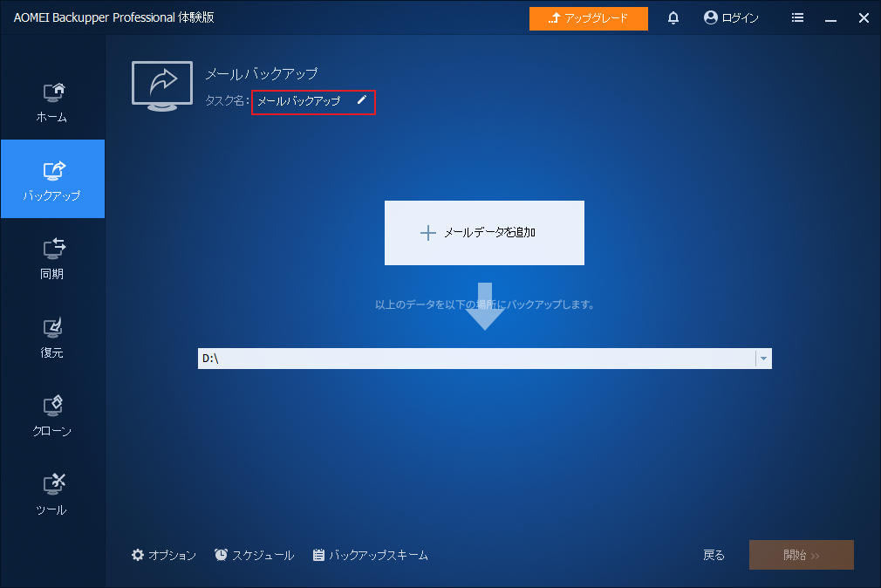The width and height of the screenshot is (881, 588).
Task: Click the notification bell icon
Action: 673,18
